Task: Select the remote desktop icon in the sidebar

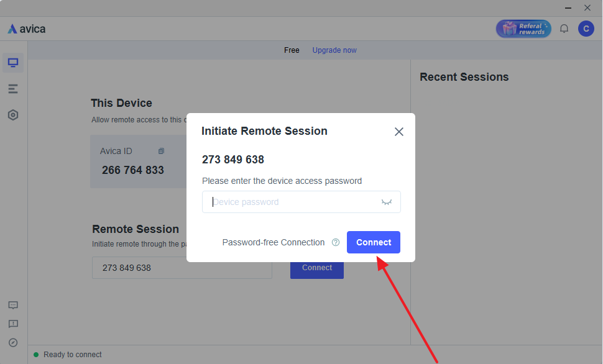Action: pyautogui.click(x=13, y=62)
